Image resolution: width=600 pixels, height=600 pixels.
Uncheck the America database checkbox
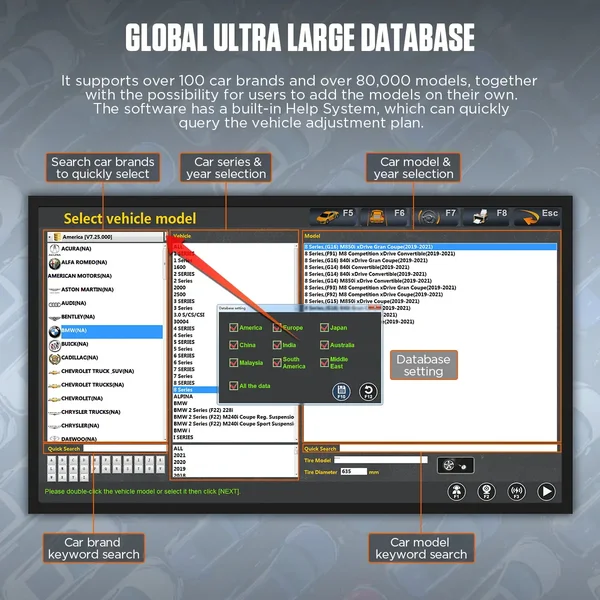(233, 328)
